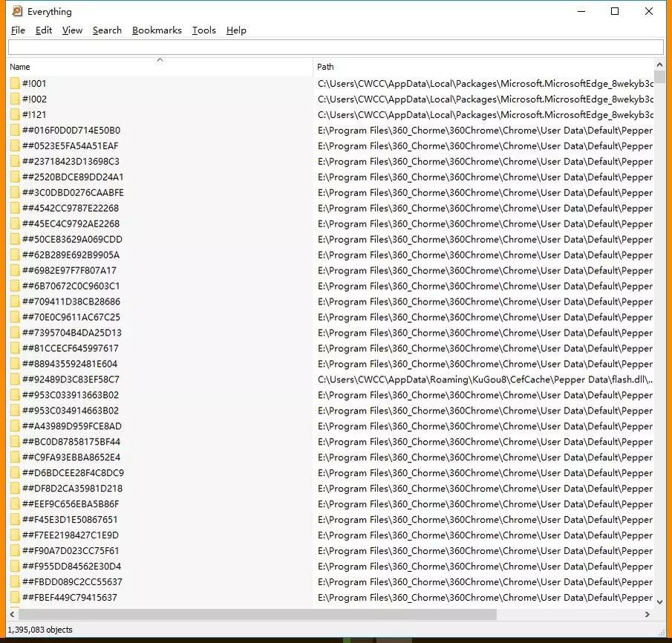This screenshot has height=643, width=672.
Task: Open the Bookmarks menu
Action: [x=157, y=30]
